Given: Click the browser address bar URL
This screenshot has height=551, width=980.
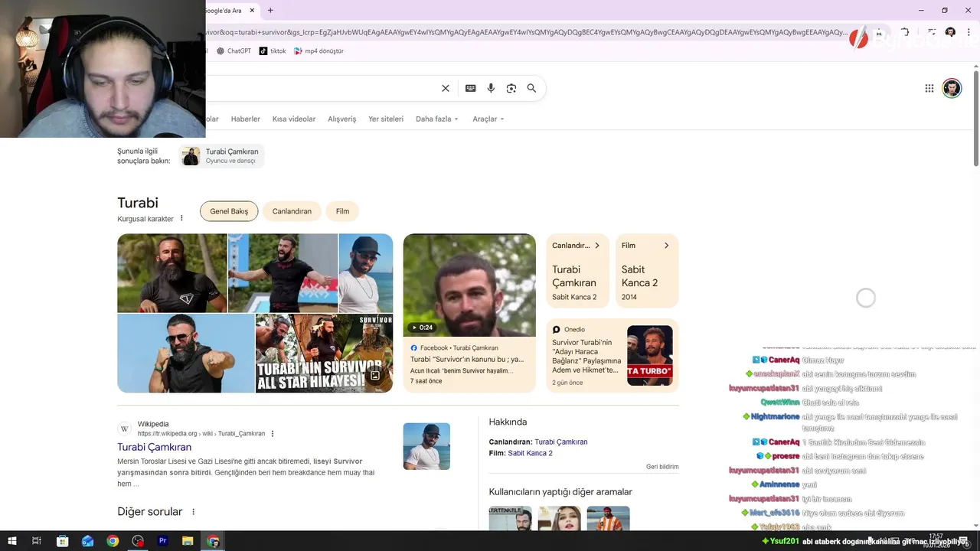Looking at the screenshot, I should pyautogui.click(x=525, y=32).
